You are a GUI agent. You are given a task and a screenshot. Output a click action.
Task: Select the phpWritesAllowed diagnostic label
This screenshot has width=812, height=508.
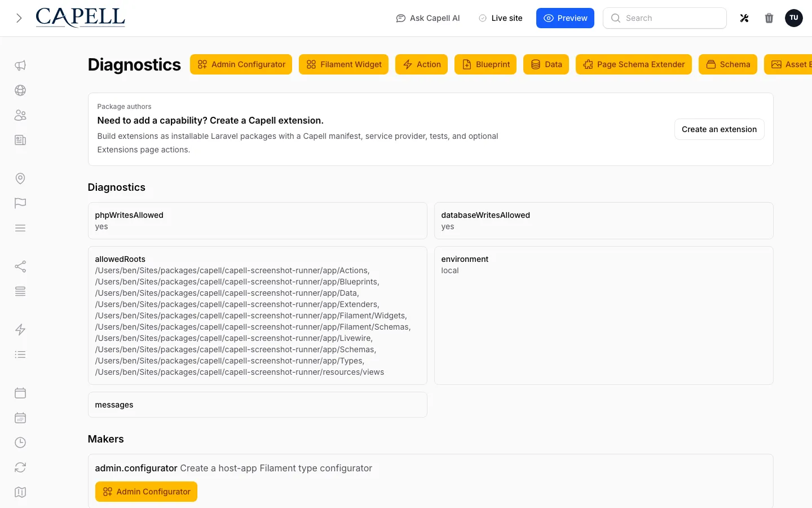tap(129, 215)
